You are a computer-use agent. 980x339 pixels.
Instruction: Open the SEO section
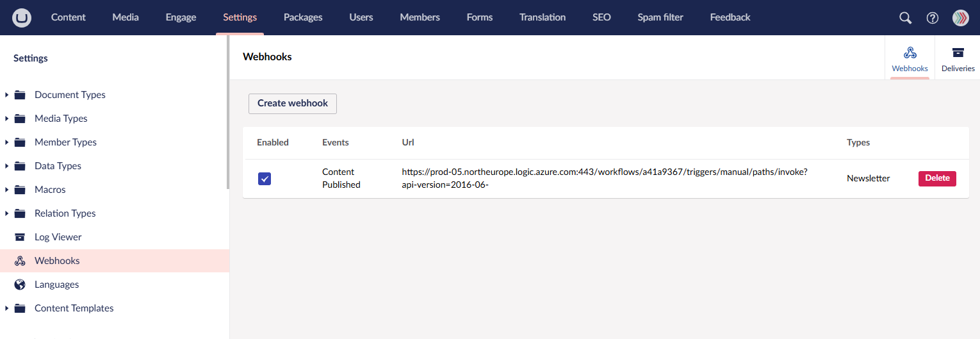[601, 17]
